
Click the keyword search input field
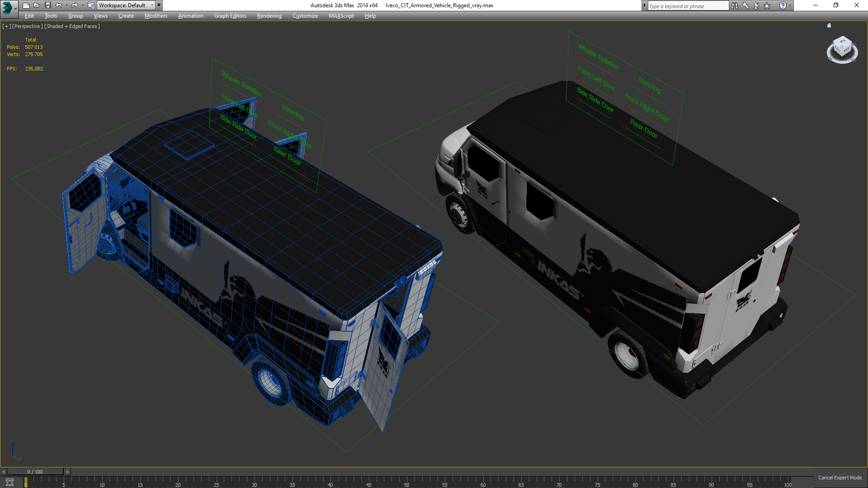coord(688,6)
